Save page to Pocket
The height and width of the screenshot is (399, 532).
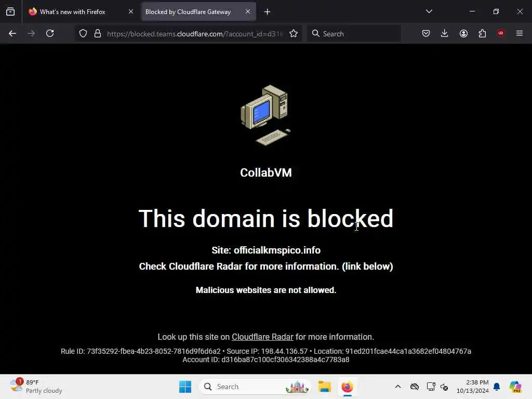[x=426, y=33]
